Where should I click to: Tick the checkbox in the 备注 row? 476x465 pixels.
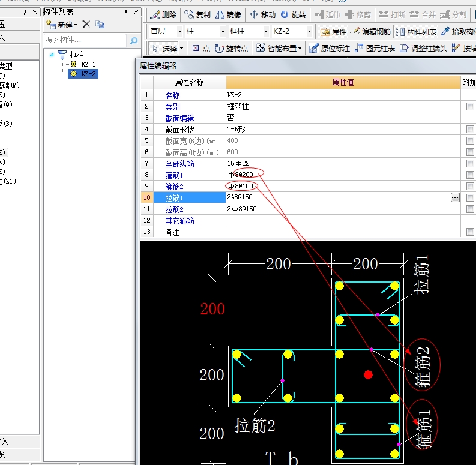pos(470,232)
